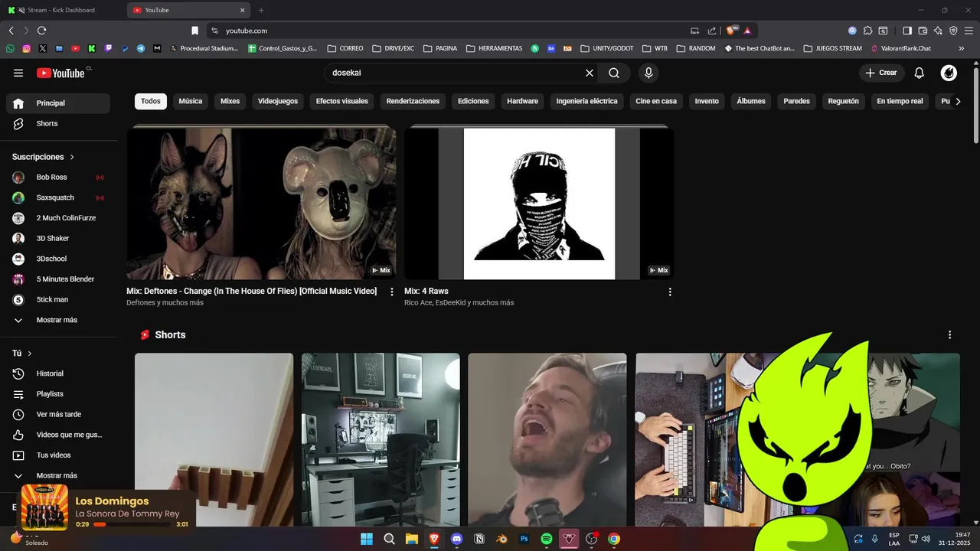
Task: Start voice search with the microphone icon
Action: click(x=648, y=73)
